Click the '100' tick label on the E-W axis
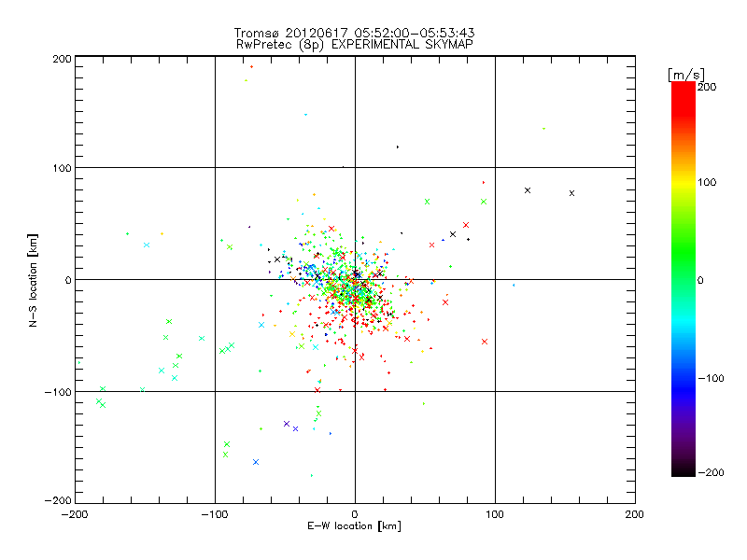 pos(495,514)
